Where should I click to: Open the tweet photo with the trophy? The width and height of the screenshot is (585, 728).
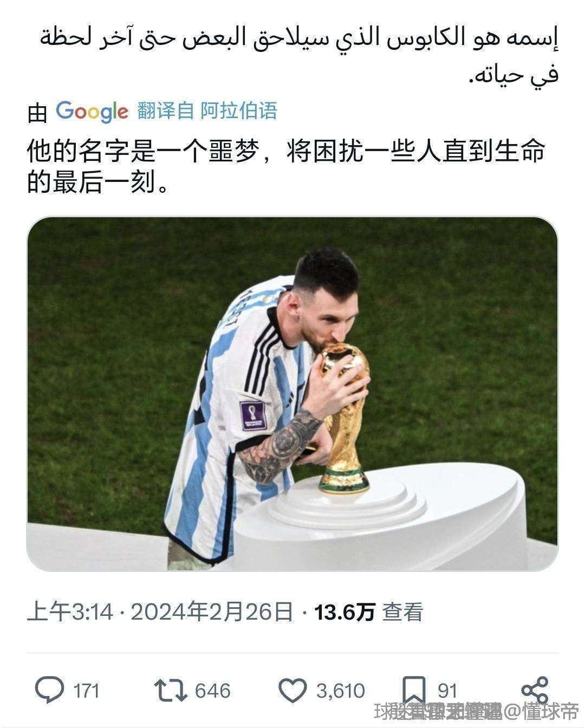(x=292, y=394)
